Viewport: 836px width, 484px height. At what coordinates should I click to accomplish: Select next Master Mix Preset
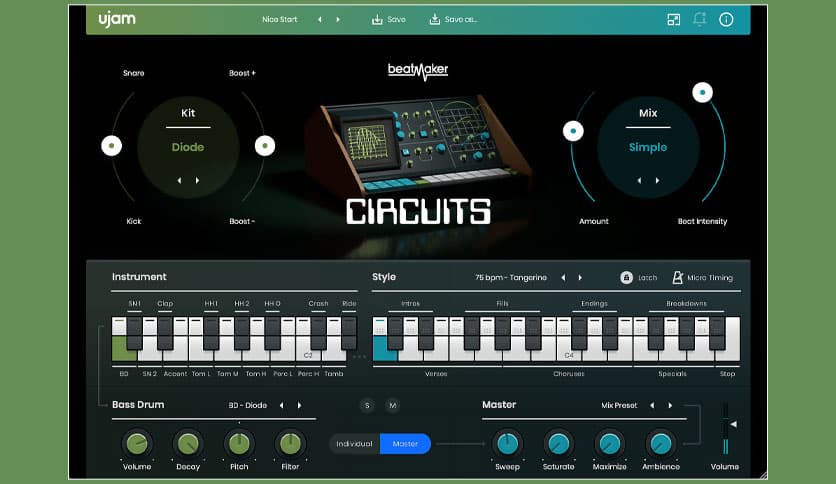tap(670, 406)
